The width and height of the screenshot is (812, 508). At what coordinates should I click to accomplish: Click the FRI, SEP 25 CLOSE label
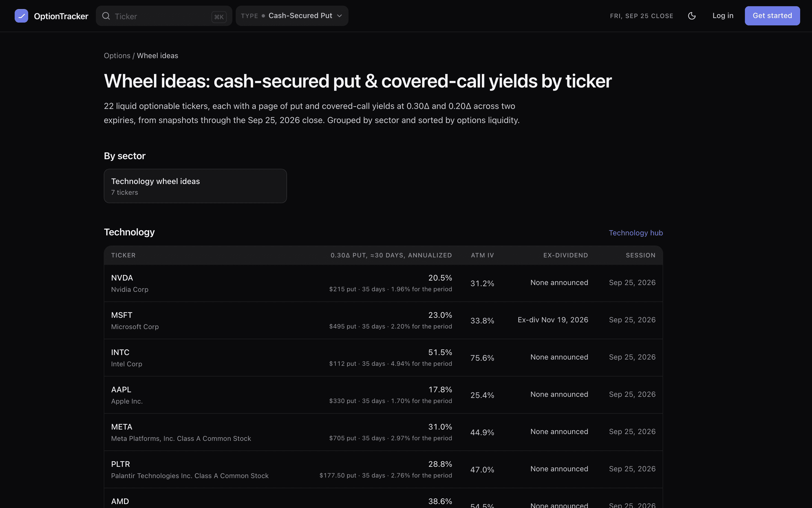(x=641, y=16)
